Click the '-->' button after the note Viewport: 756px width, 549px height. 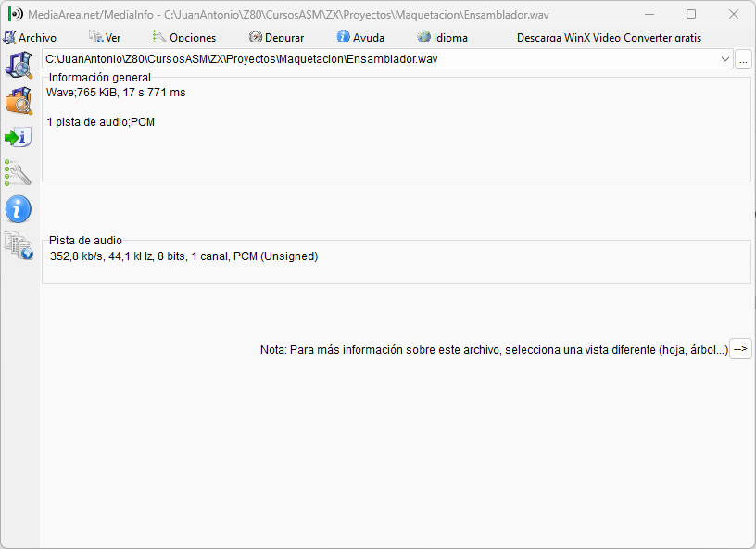[740, 349]
